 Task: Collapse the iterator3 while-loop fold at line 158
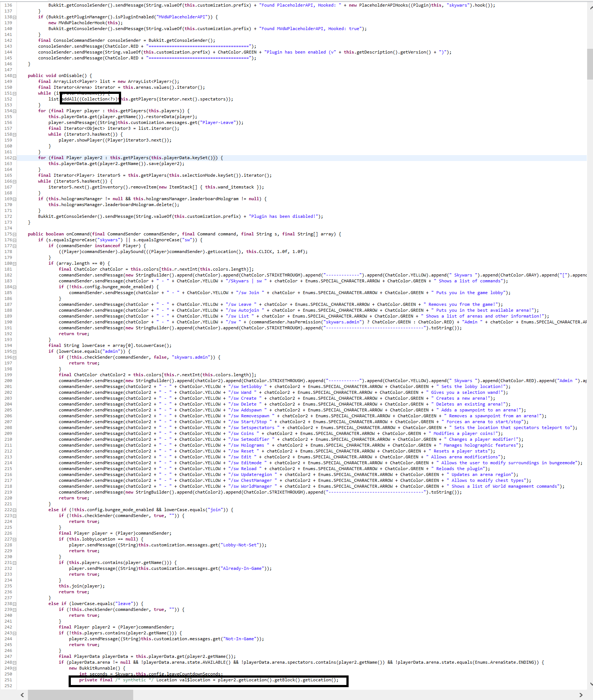click(x=14, y=134)
